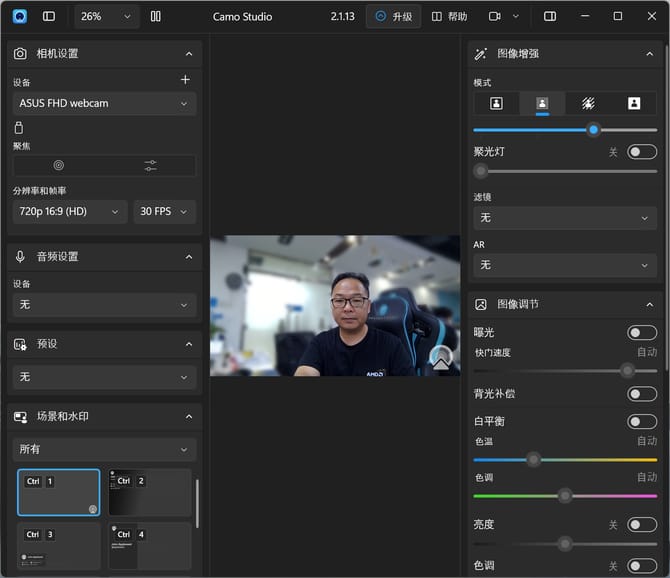Open the ASUS FHD webcam device dropdown
This screenshot has height=578, width=670.
[x=104, y=103]
